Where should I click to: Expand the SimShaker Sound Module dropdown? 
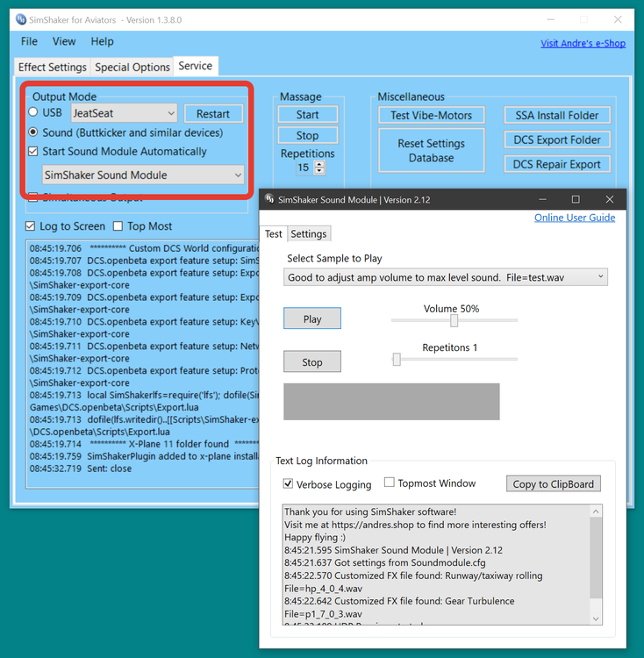(x=143, y=175)
